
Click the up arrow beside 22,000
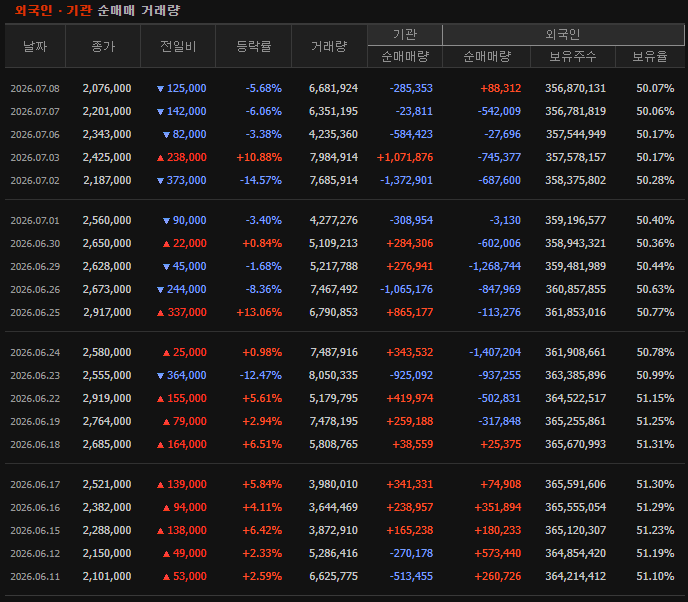(x=166, y=244)
